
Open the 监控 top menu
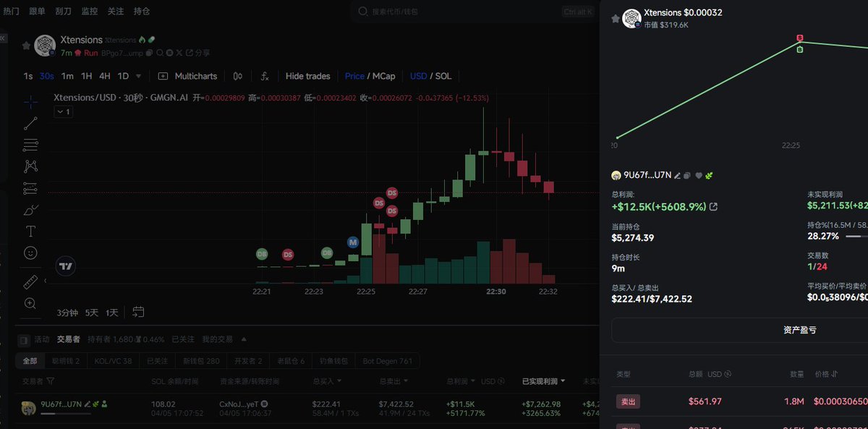[90, 12]
